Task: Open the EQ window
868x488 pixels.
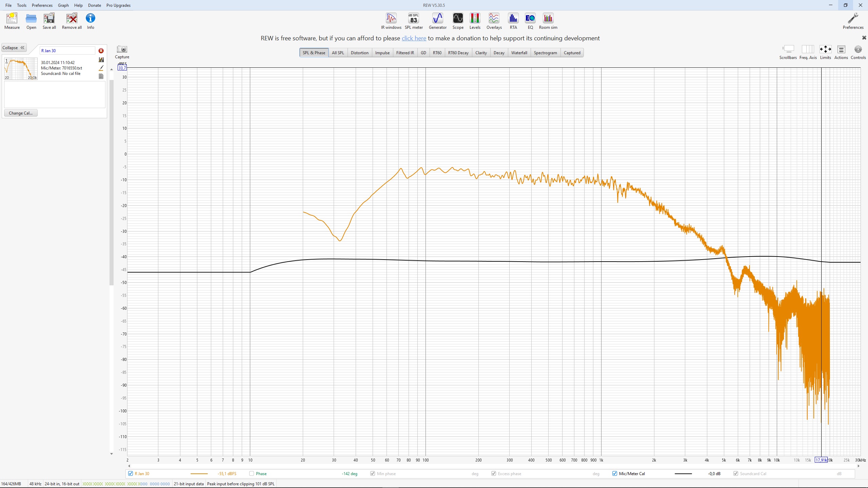Action: pyautogui.click(x=530, y=21)
